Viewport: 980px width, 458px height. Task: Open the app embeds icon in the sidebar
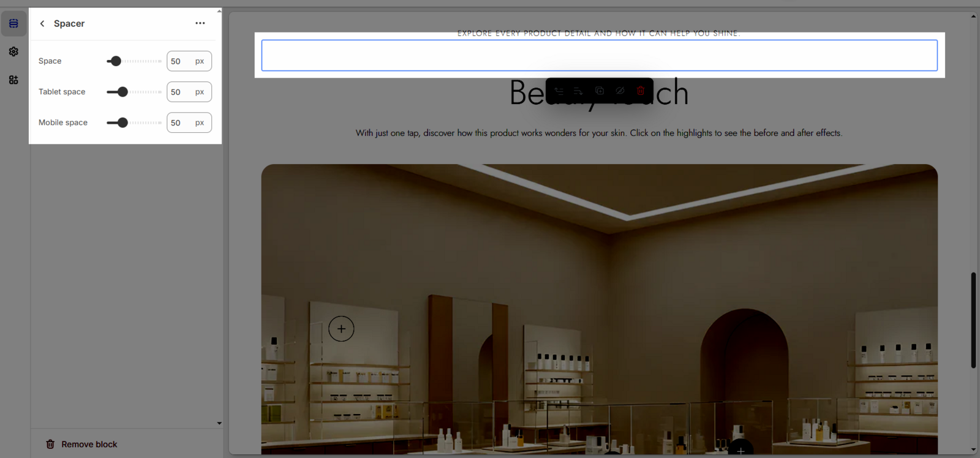[x=13, y=80]
